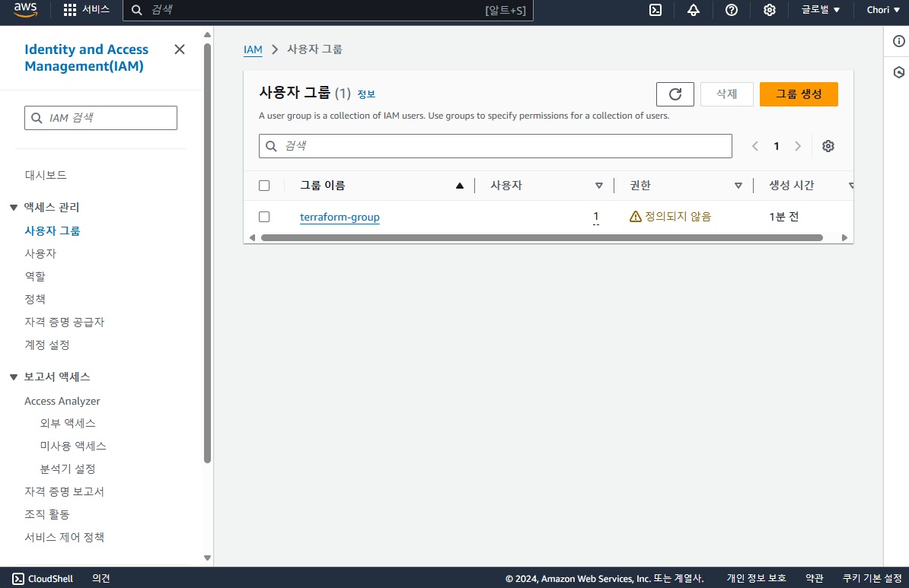Open the Chori account dropdown

(883, 10)
